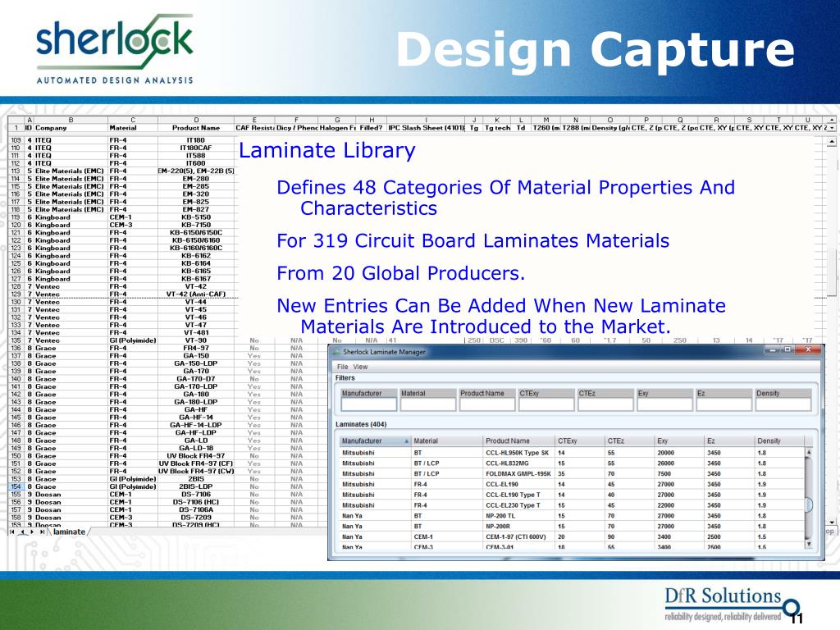Click the Material filter input box

[427, 404]
